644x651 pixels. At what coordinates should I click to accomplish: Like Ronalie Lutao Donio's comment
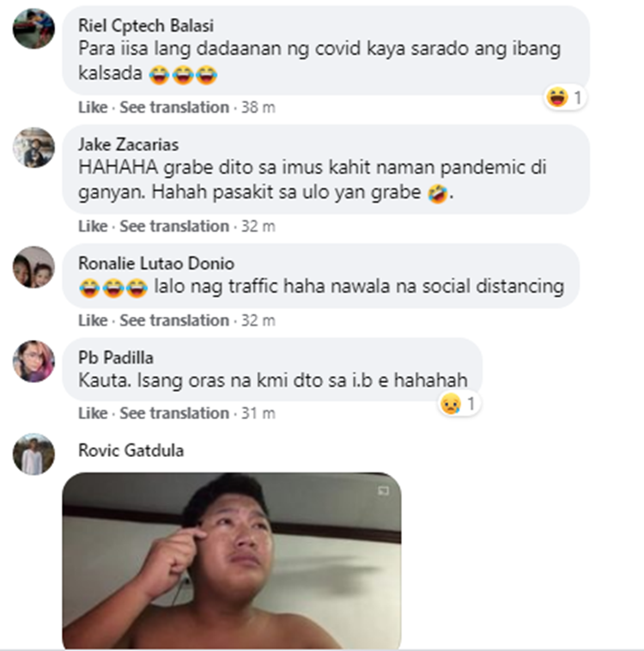click(x=93, y=320)
